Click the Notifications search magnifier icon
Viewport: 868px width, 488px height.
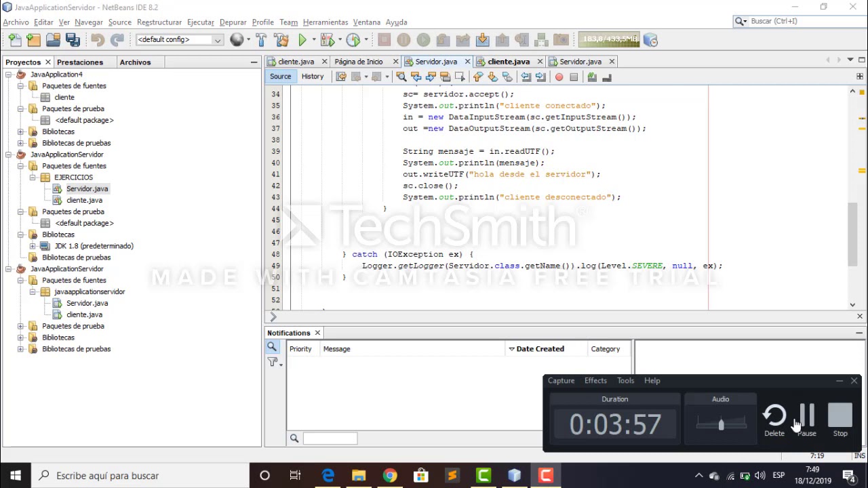click(272, 347)
